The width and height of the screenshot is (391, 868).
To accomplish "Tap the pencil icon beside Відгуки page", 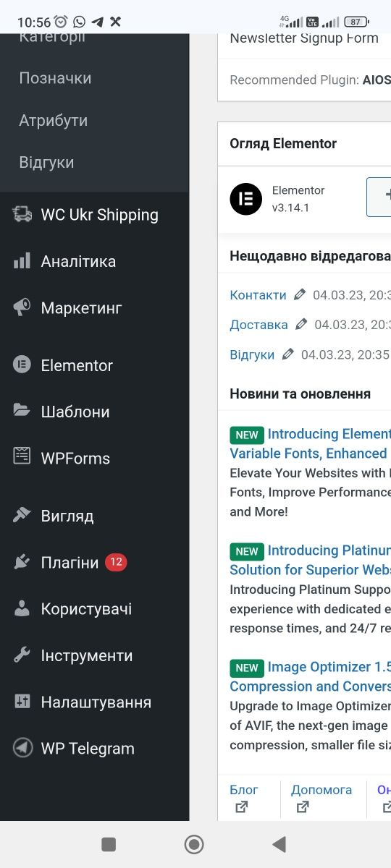I will [x=288, y=354].
